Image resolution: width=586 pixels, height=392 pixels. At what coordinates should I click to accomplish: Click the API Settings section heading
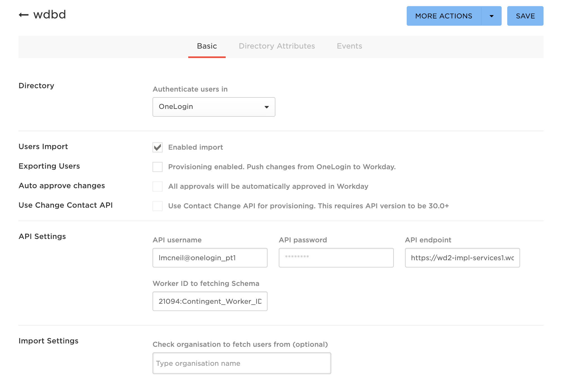pos(42,236)
